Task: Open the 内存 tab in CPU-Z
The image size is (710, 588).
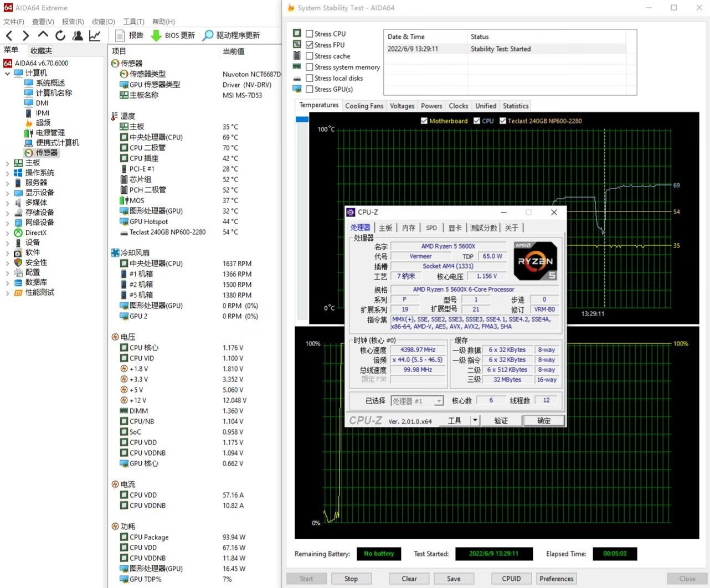Action: [x=408, y=228]
